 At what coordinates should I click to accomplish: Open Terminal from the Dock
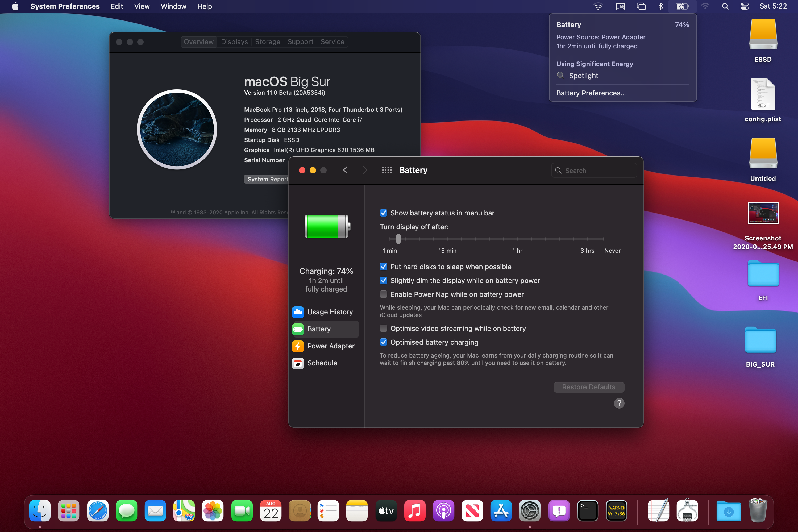tap(588, 510)
